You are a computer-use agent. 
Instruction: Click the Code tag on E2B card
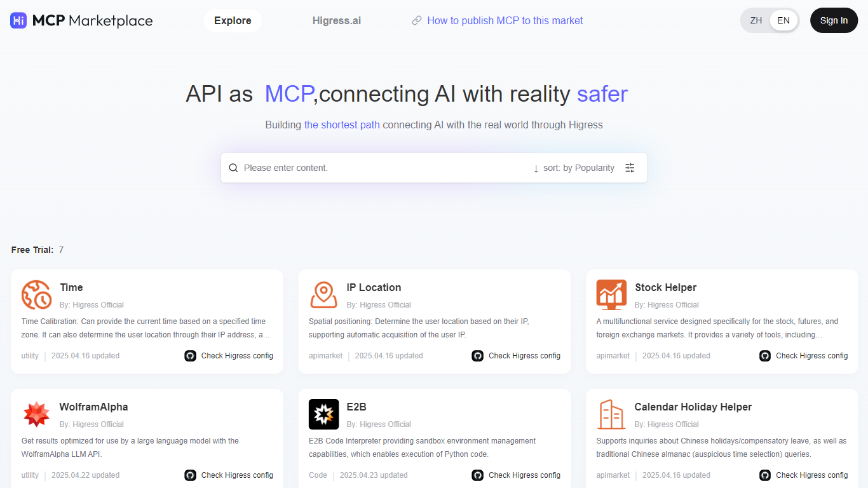(x=318, y=475)
